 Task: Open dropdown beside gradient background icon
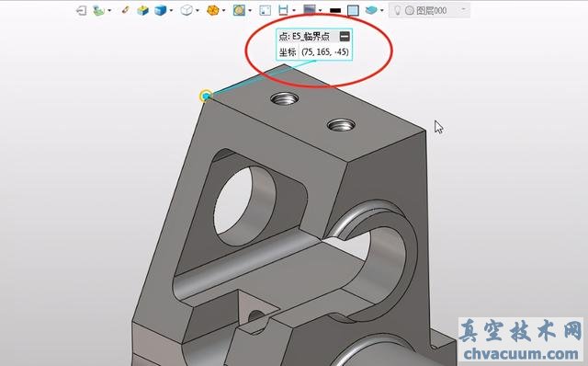point(321,10)
